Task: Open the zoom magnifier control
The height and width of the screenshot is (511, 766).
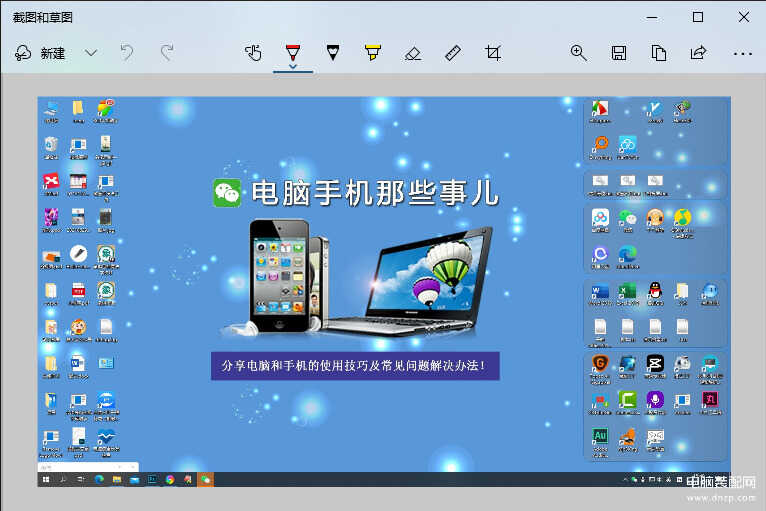Action: click(578, 53)
